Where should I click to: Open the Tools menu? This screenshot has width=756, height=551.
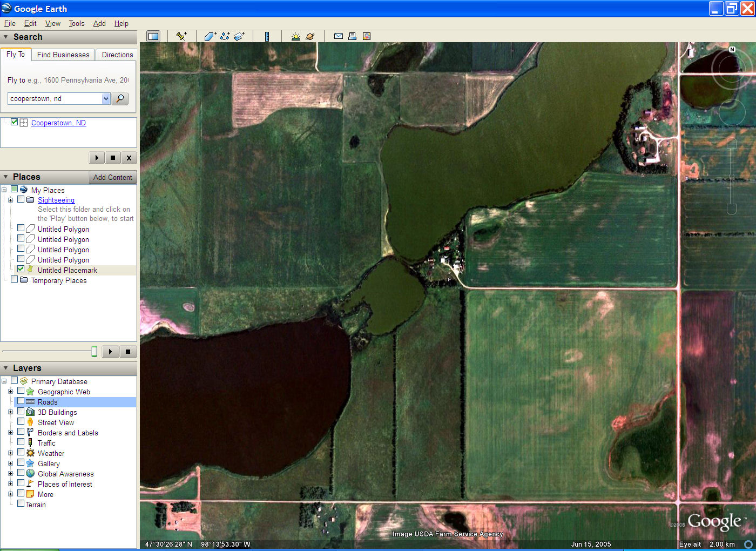pyautogui.click(x=77, y=23)
